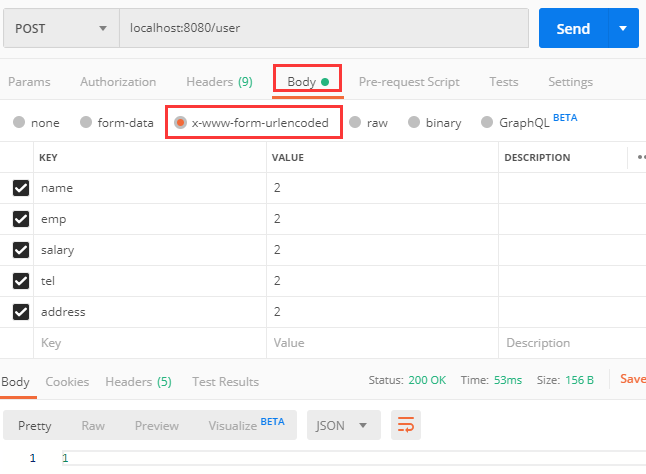Click the empty Key placeholder field
646x474 pixels.
[x=150, y=343]
